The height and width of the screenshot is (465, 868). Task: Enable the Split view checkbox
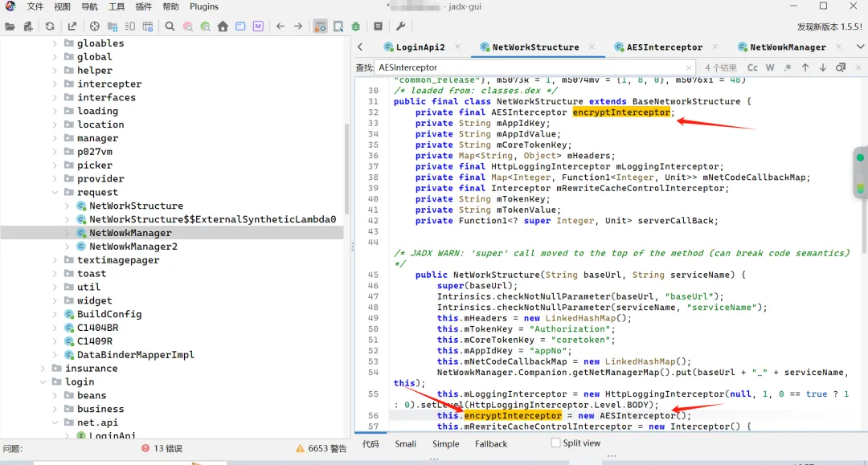pyautogui.click(x=555, y=443)
